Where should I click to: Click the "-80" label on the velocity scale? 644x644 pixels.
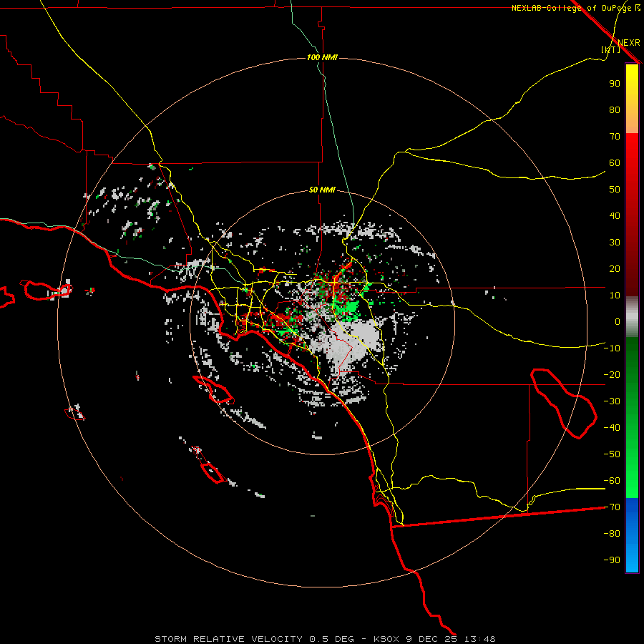[612, 534]
